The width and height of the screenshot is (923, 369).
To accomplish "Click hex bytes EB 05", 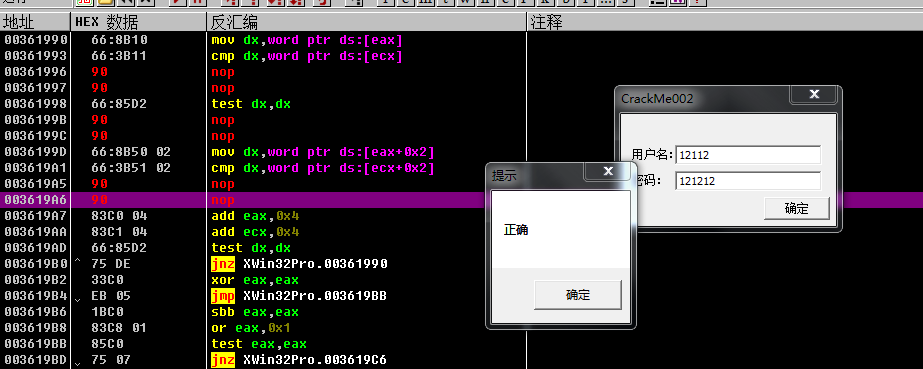I will (x=111, y=295).
